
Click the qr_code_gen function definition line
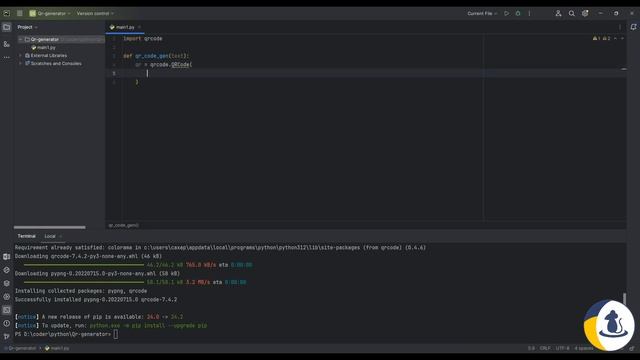(156, 56)
